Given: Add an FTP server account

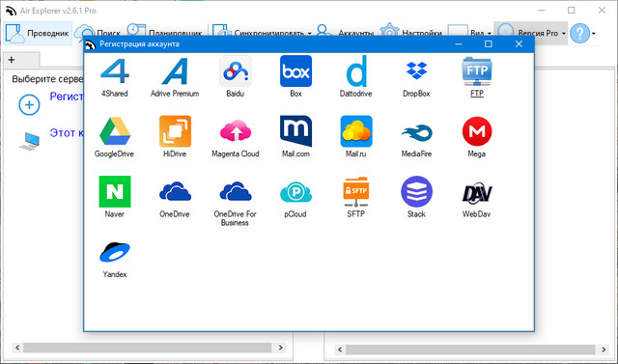Looking at the screenshot, I should [x=476, y=71].
